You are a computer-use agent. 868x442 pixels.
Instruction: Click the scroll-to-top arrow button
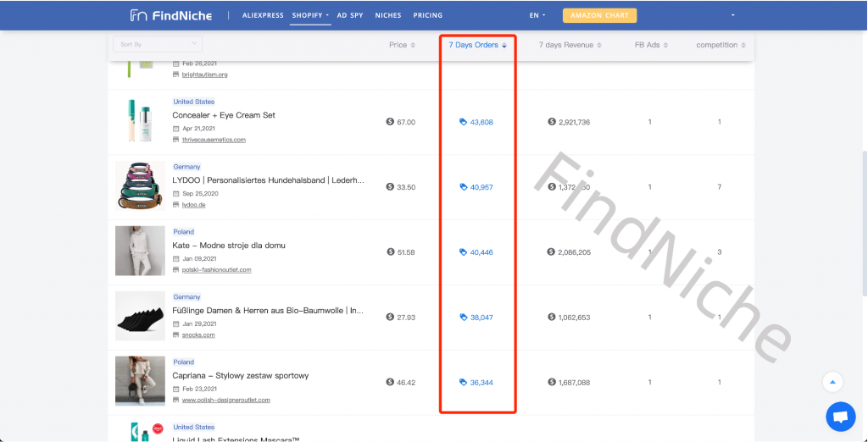click(x=832, y=382)
